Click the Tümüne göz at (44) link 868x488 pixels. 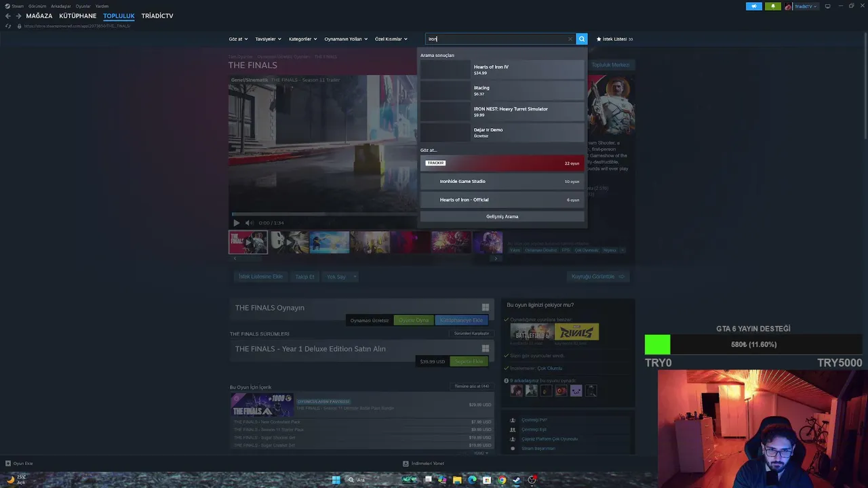pyautogui.click(x=471, y=386)
